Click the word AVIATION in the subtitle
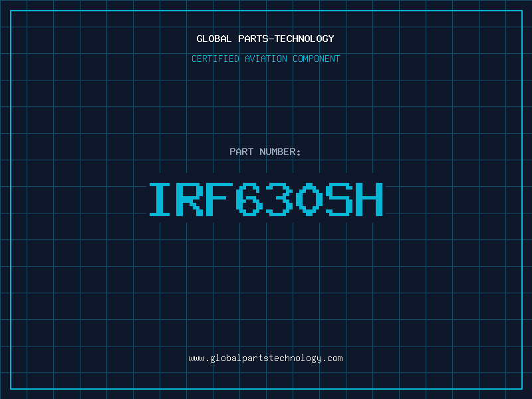The height and width of the screenshot is (399, 532). point(267,59)
